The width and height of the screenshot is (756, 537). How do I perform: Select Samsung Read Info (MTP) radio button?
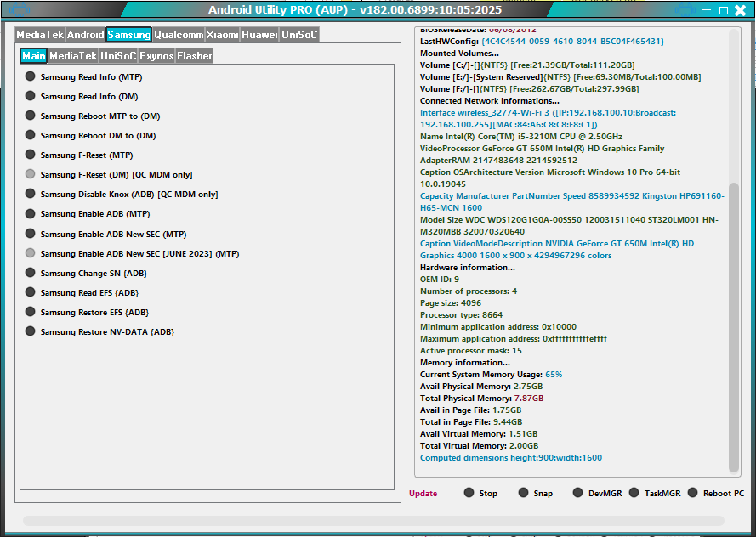tap(31, 76)
